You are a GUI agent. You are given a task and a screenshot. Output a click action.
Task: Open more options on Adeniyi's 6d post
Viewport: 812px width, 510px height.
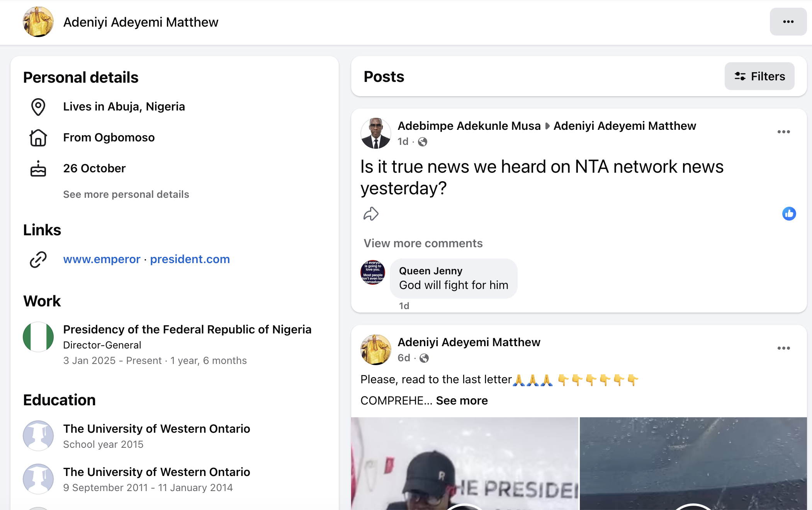783,348
